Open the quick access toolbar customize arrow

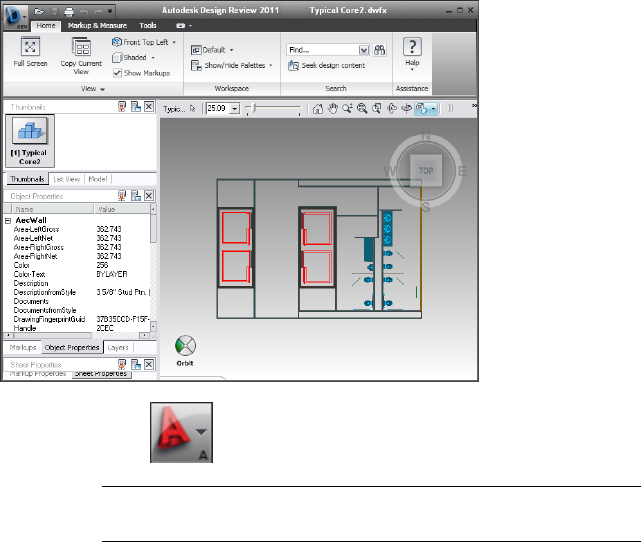click(110, 11)
